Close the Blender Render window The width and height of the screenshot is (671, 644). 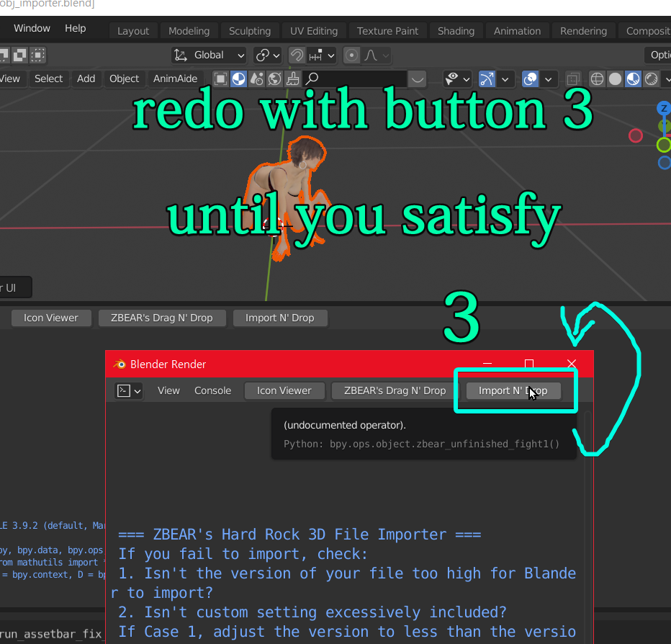(572, 364)
